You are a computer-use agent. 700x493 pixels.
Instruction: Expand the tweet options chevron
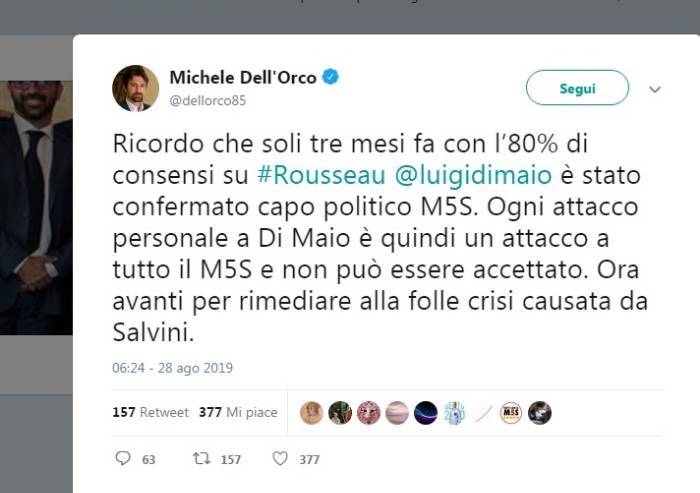(654, 89)
